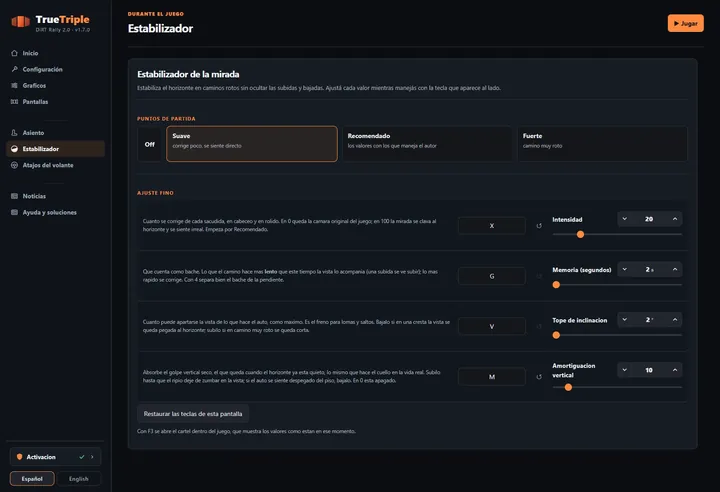Go to Inicio page
This screenshot has height=492, width=720.
point(55,53)
